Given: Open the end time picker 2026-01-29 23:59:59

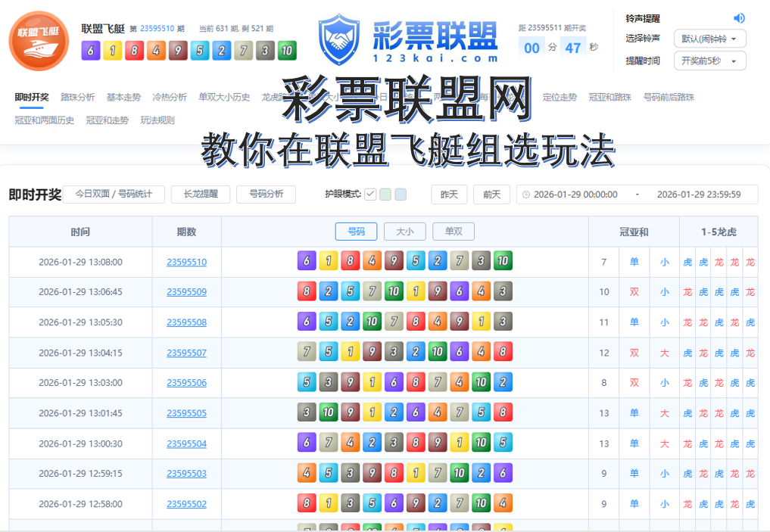Looking at the screenshot, I should click(699, 194).
